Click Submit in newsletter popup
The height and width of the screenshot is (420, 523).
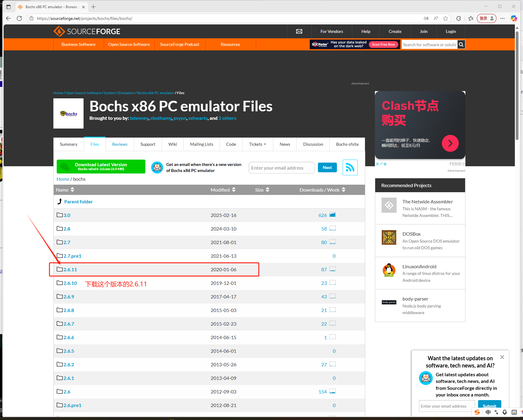(x=490, y=406)
